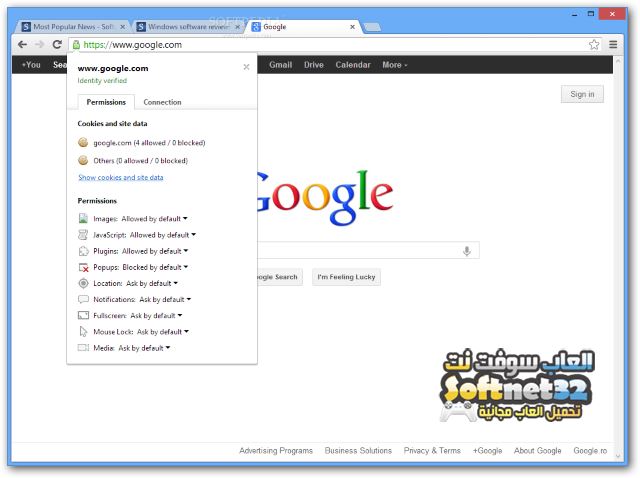
Task: Open Gmail from the Google bar
Action: (x=280, y=65)
